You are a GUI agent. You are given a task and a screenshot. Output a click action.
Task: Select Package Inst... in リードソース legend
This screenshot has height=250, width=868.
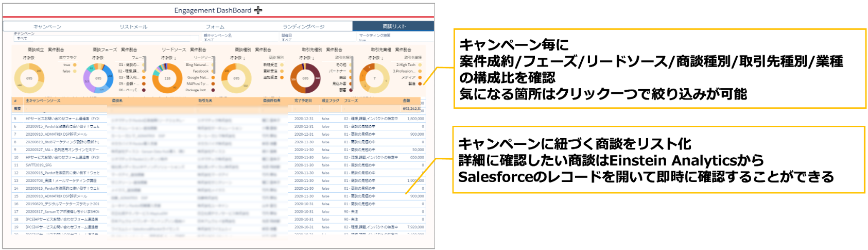pyautogui.click(x=200, y=90)
